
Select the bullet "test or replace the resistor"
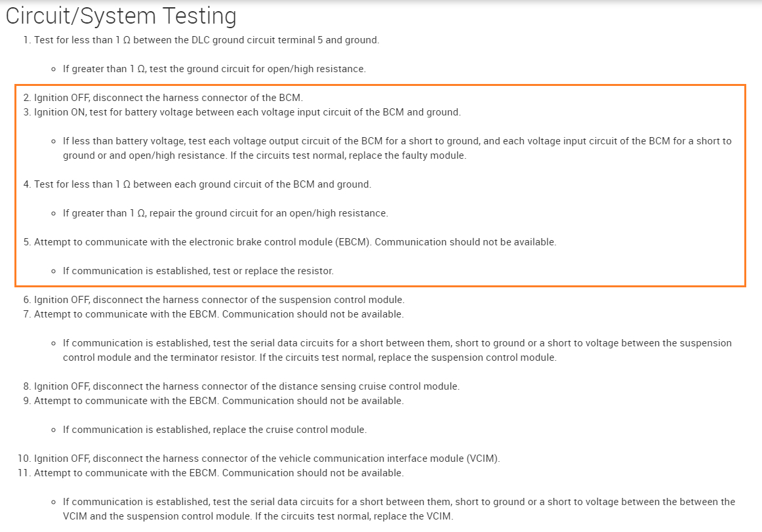198,271
